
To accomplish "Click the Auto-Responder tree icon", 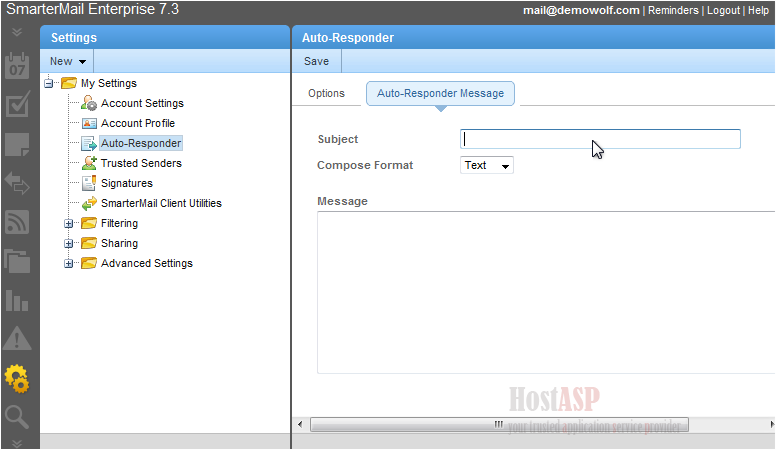I will point(89,144).
